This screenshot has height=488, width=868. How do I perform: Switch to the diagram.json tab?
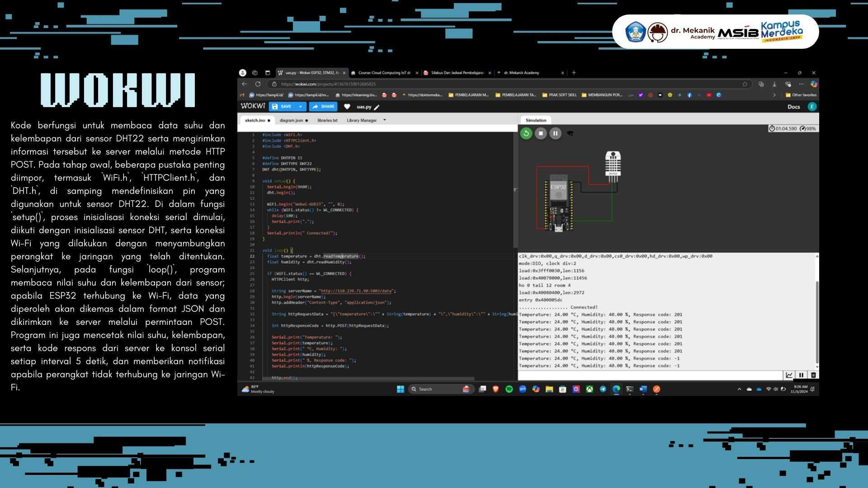(293, 120)
